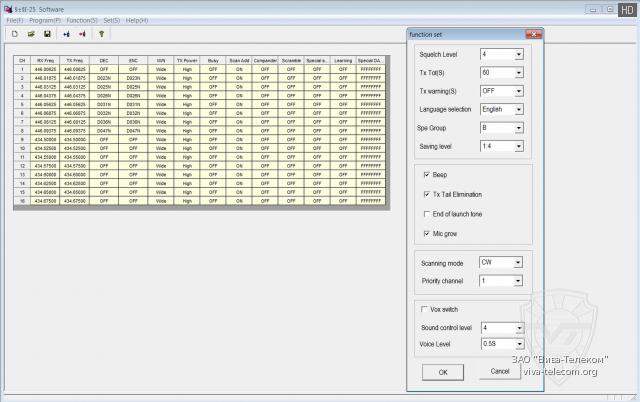Viewport: 640px width, 402px height.
Task: Click the Scan Add column header
Action: coord(239,60)
